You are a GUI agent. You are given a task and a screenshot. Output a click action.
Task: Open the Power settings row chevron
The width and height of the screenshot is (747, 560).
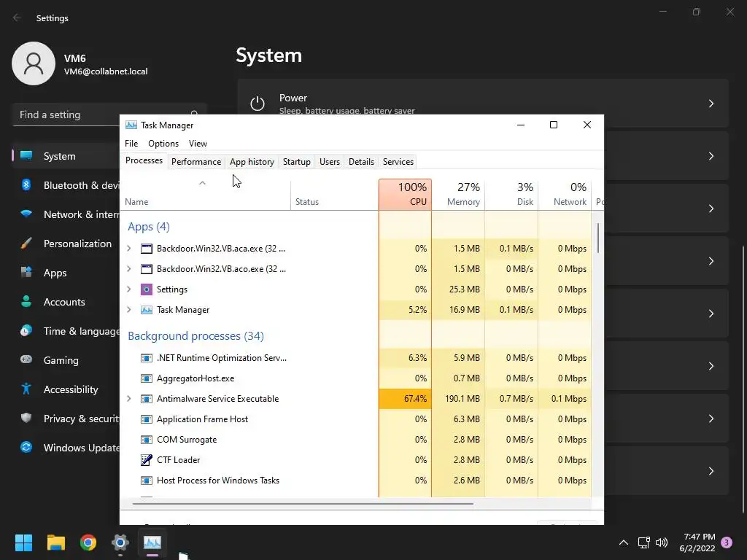711,104
